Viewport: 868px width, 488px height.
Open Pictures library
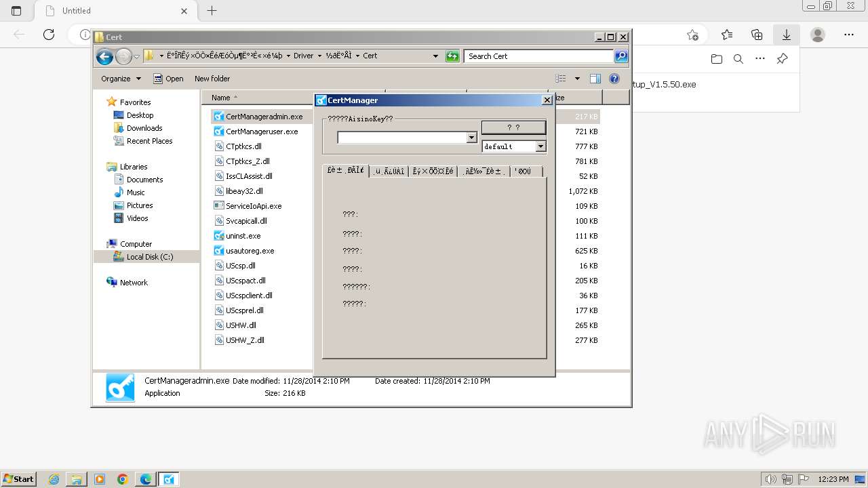[140, 205]
